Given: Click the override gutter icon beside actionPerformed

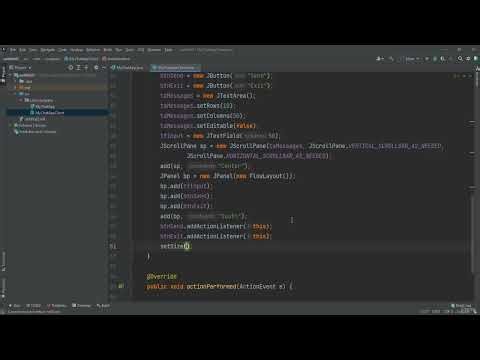Looking at the screenshot, I should coord(121,286).
